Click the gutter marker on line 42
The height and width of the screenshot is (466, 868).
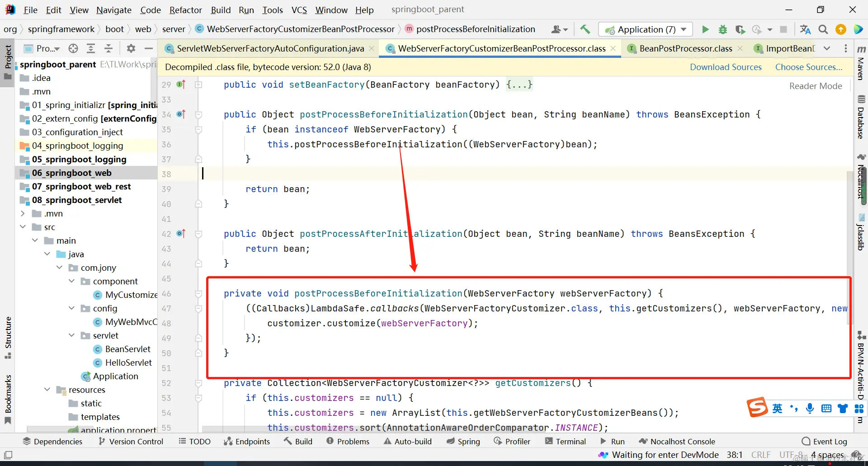181,234
